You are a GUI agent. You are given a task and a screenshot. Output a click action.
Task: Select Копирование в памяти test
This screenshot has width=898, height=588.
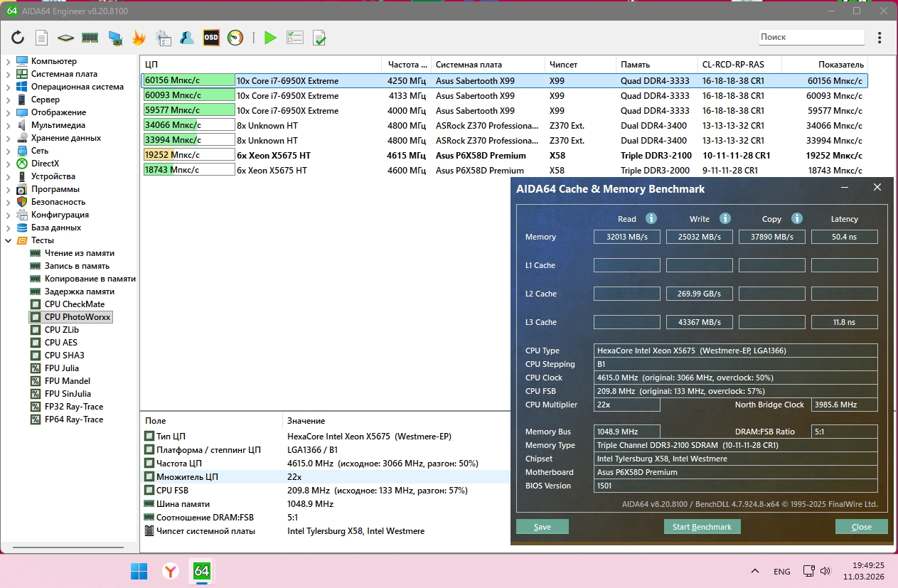[x=90, y=279]
